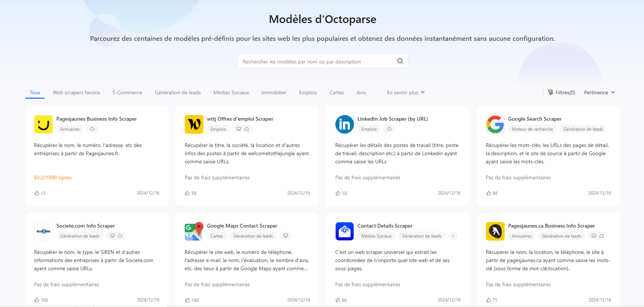This screenshot has width=644, height=307.
Task: Click the Modèles d'Octoparse heading
Action: 323,19
